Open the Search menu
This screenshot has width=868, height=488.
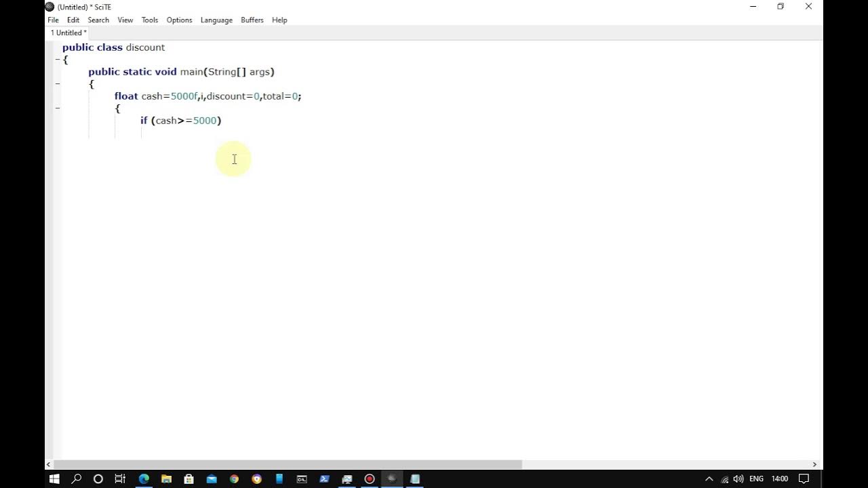tap(98, 20)
